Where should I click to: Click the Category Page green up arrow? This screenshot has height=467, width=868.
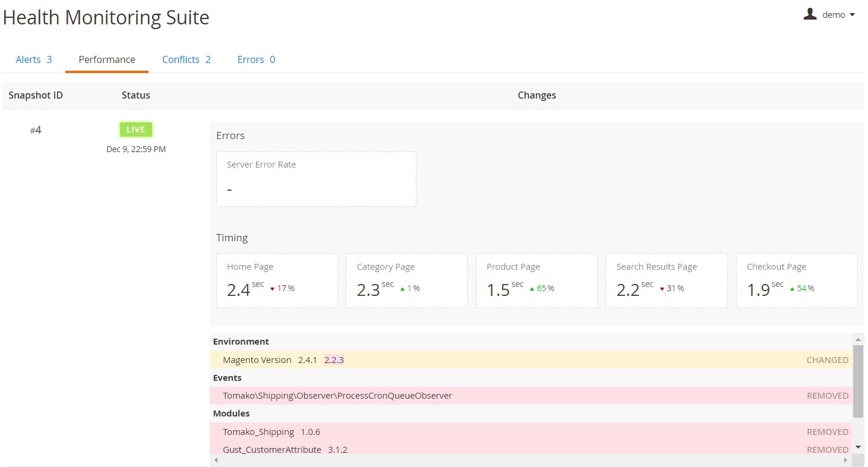402,289
